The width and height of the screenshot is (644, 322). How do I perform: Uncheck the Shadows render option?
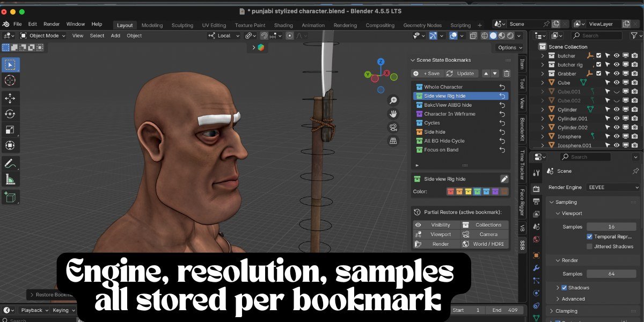point(564,288)
